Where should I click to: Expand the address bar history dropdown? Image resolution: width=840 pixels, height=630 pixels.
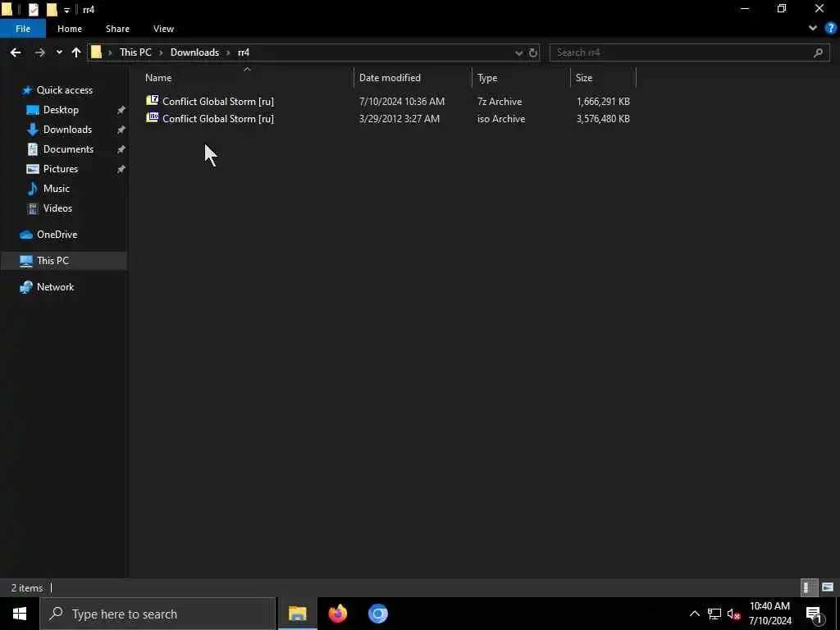coord(518,52)
